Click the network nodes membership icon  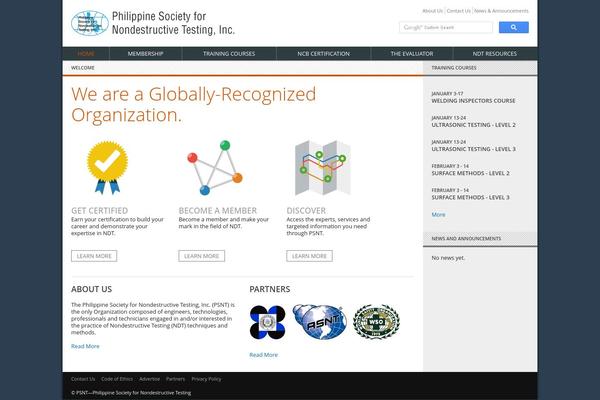click(215, 168)
